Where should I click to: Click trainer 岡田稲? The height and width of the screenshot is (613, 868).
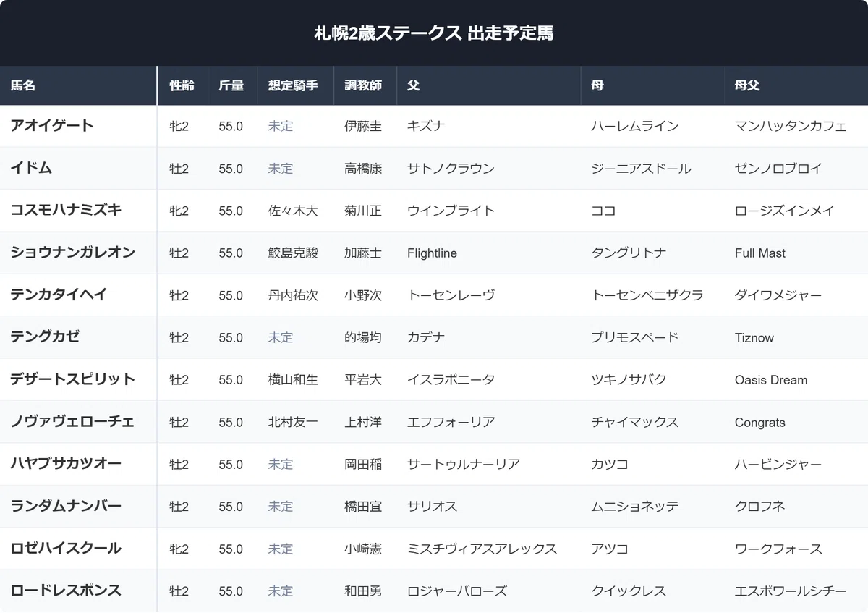tap(363, 465)
